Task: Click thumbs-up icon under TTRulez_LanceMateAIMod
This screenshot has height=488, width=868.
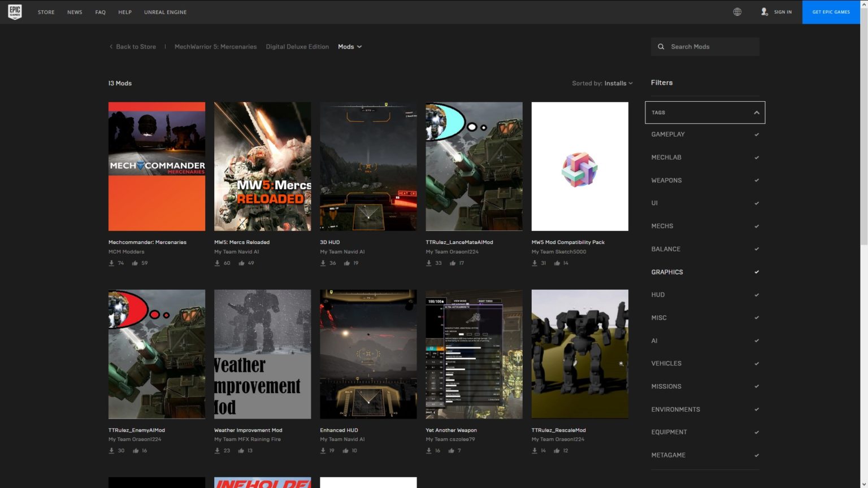Action: pos(452,263)
